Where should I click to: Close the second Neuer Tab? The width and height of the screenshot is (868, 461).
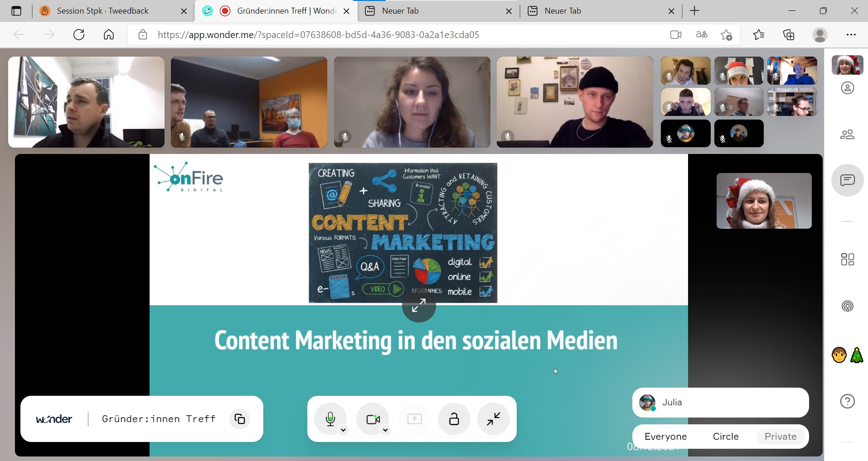pyautogui.click(x=671, y=11)
